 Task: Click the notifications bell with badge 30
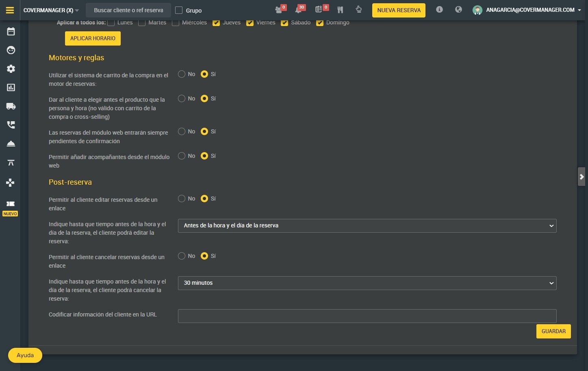(299, 9)
